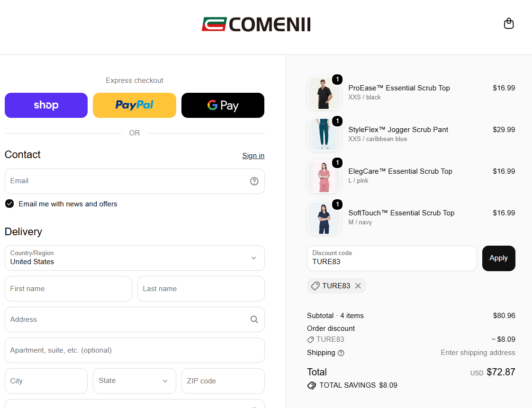Screen dimensions: 532x408
Task: Focus the Apartment, suite field
Action: click(135, 350)
